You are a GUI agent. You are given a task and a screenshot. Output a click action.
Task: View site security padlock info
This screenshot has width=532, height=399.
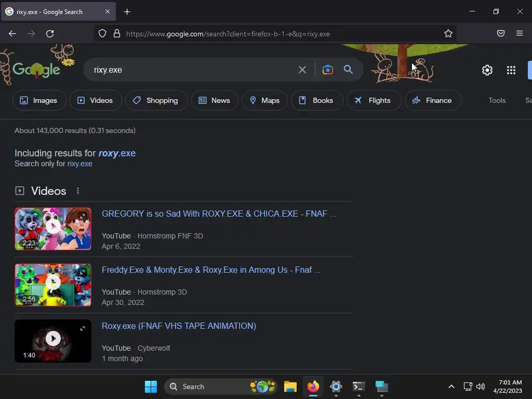pyautogui.click(x=117, y=34)
